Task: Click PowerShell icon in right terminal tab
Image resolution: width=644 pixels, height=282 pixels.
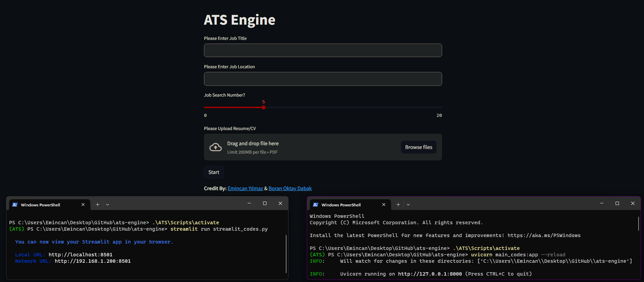Action: pos(316,205)
